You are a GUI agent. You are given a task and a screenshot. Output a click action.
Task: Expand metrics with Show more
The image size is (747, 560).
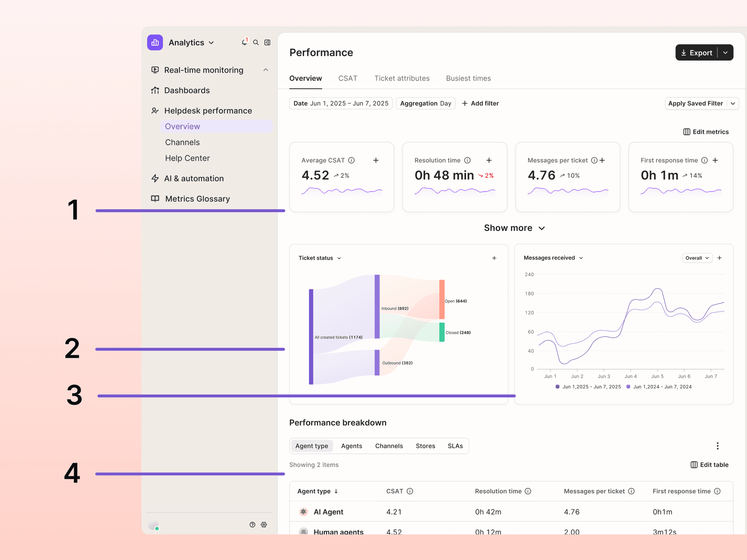pos(514,228)
